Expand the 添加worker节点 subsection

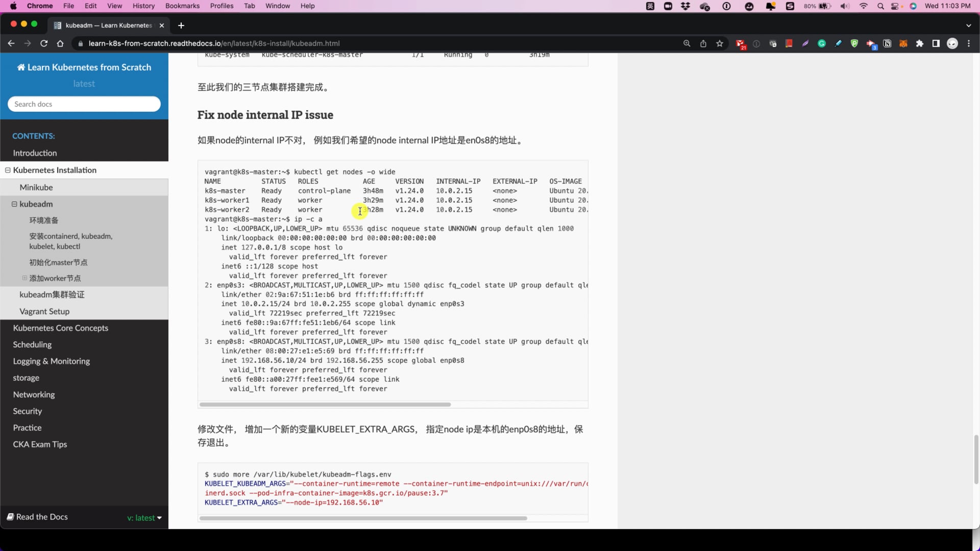click(x=24, y=278)
